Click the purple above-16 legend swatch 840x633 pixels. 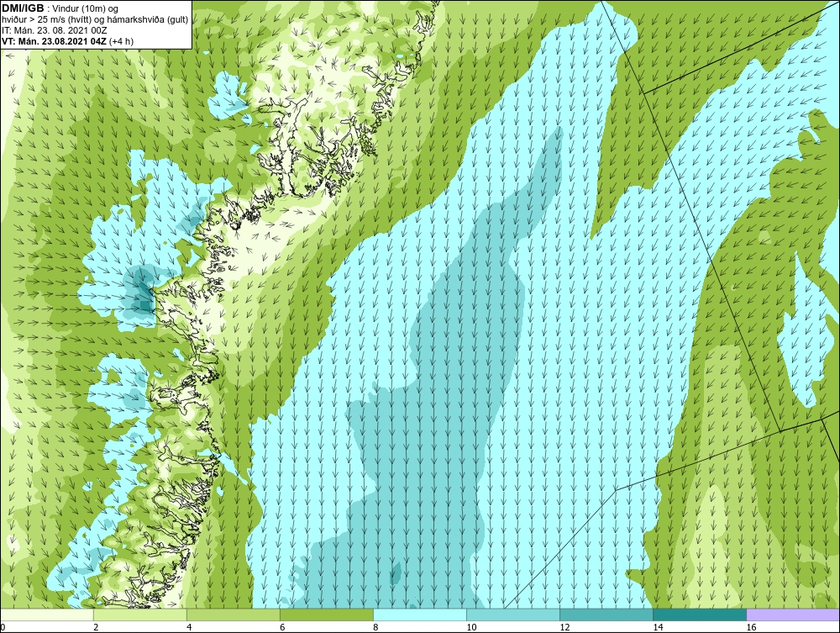point(793,615)
